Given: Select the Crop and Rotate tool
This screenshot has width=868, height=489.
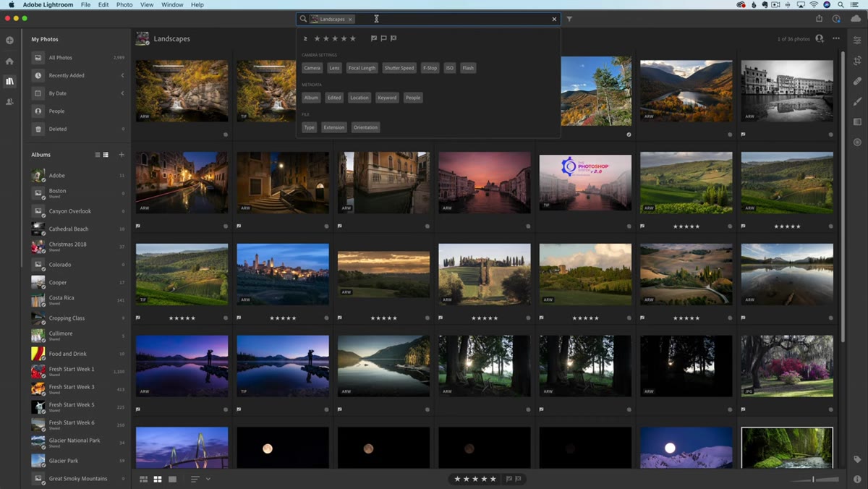Looking at the screenshot, I should tap(857, 61).
